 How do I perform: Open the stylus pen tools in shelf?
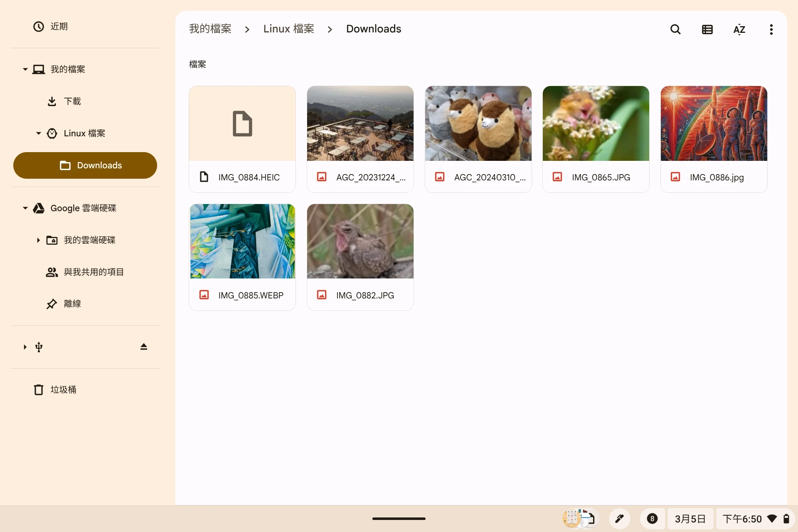click(x=619, y=519)
